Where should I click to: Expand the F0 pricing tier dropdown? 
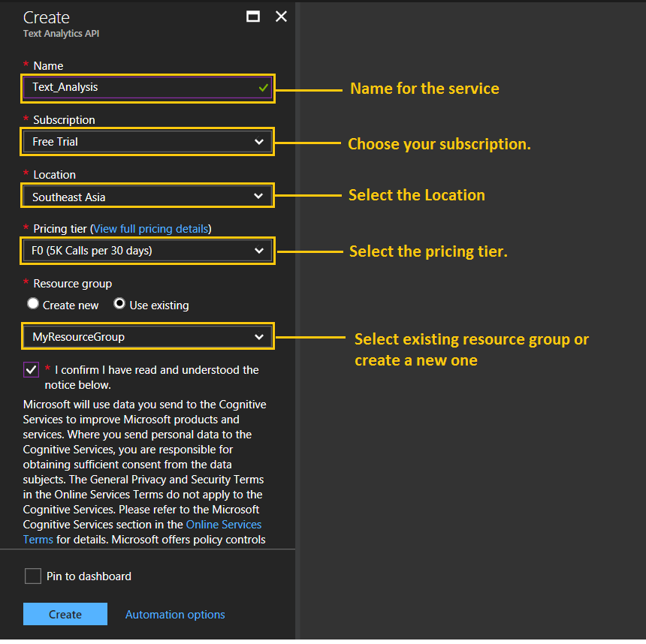tap(147, 251)
